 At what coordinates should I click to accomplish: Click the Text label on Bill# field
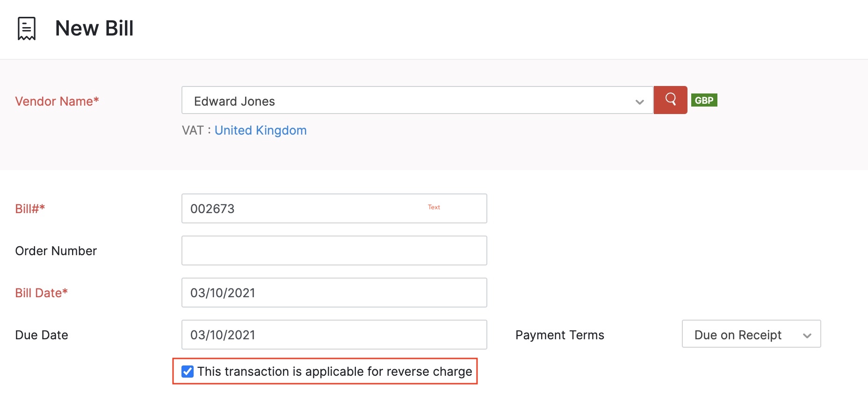[433, 207]
